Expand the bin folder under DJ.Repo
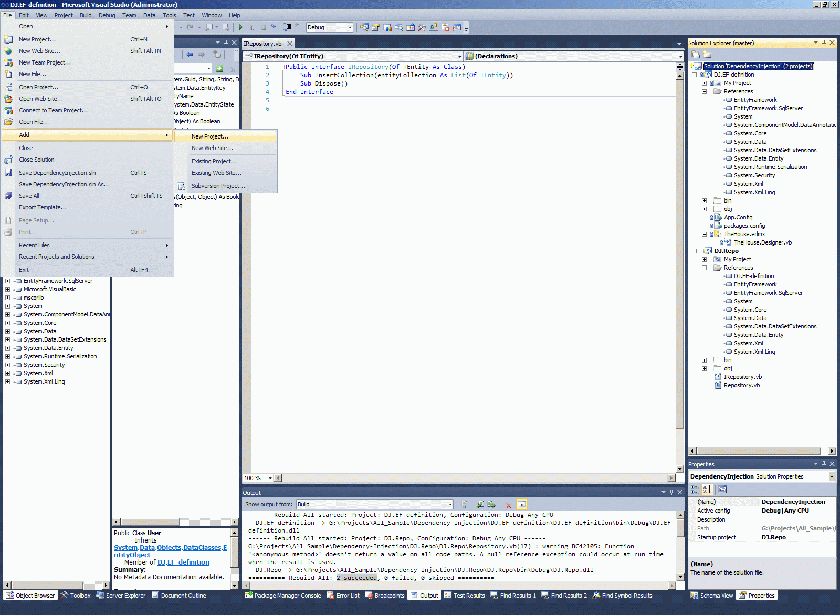The width and height of the screenshot is (840, 616). [x=704, y=360]
